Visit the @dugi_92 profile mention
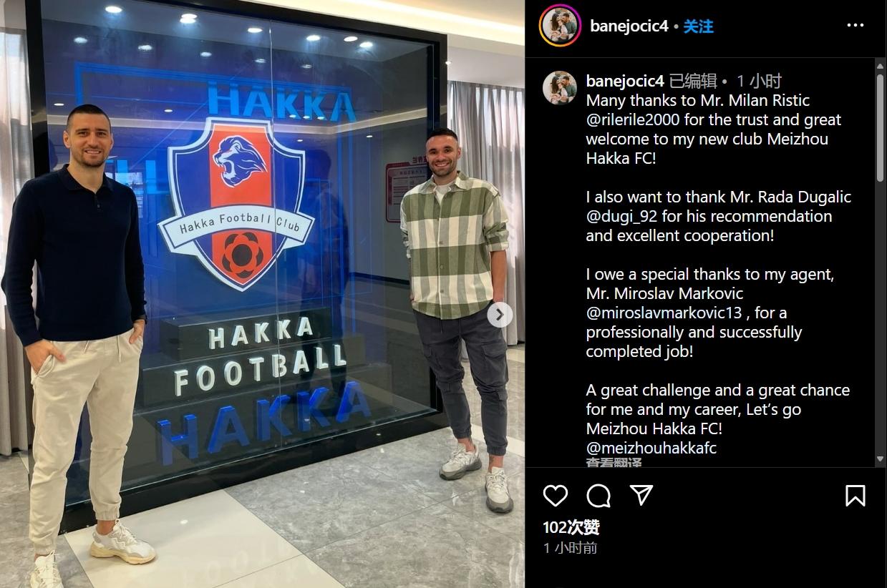This screenshot has width=887, height=588. pos(621,216)
